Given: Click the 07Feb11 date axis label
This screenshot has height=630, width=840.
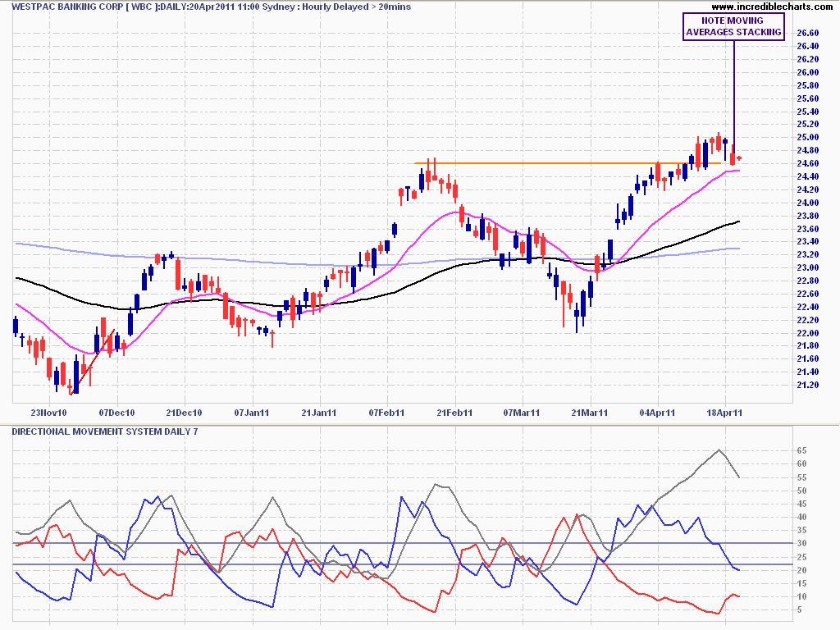Looking at the screenshot, I should point(387,412).
